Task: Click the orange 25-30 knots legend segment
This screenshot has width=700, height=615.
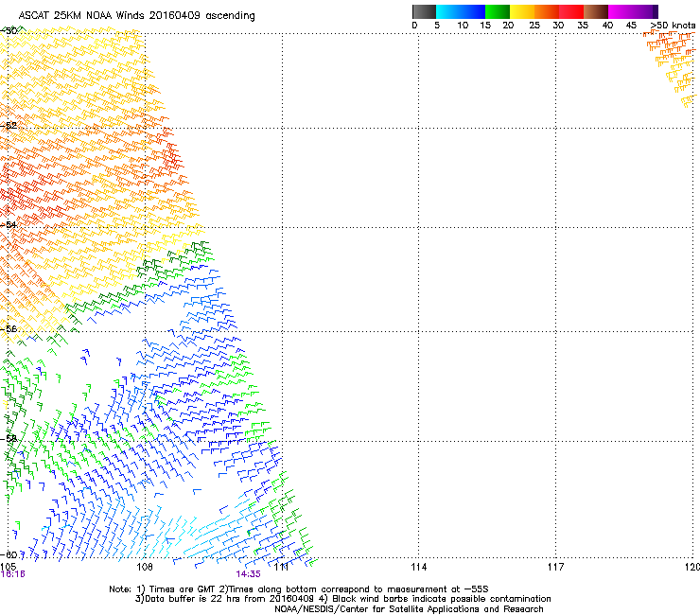Action: [x=547, y=11]
